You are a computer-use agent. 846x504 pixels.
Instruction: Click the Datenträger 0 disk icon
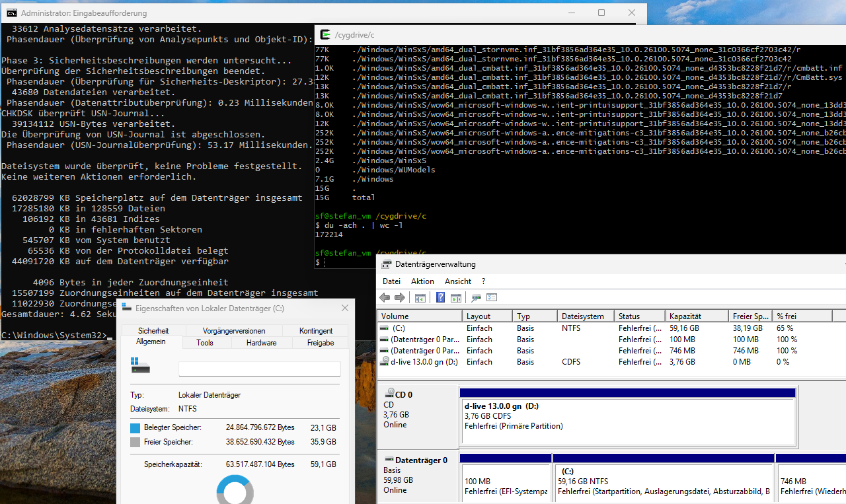click(389, 460)
